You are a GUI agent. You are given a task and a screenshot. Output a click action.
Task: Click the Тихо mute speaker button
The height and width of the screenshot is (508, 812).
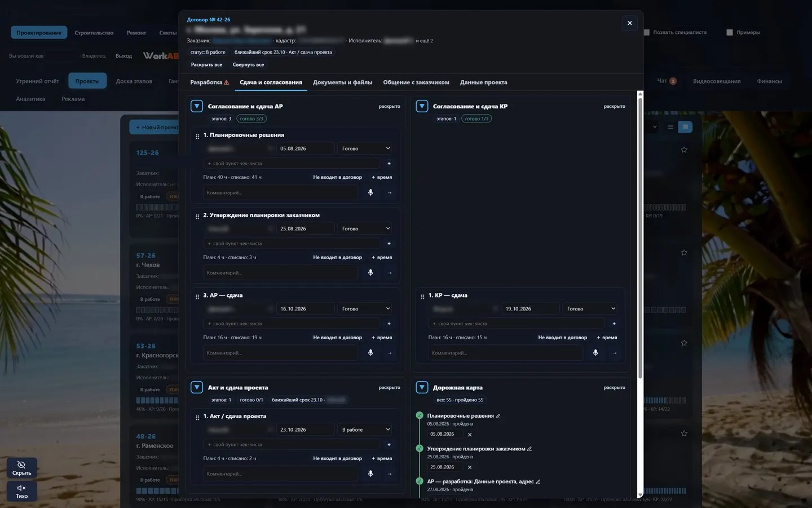[x=22, y=492]
